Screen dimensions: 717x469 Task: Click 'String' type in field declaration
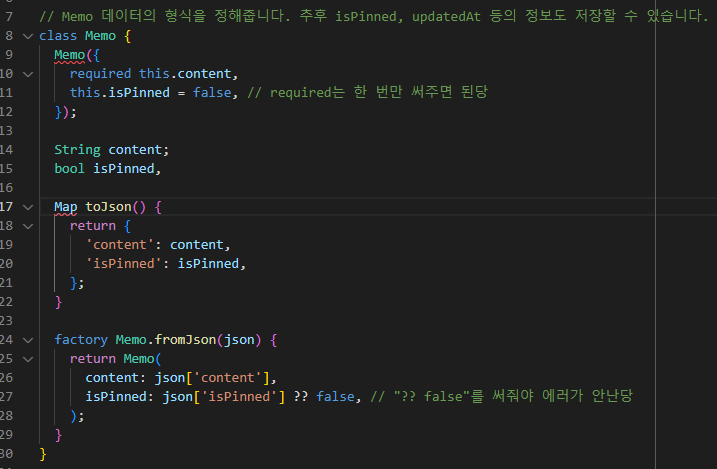(x=77, y=150)
